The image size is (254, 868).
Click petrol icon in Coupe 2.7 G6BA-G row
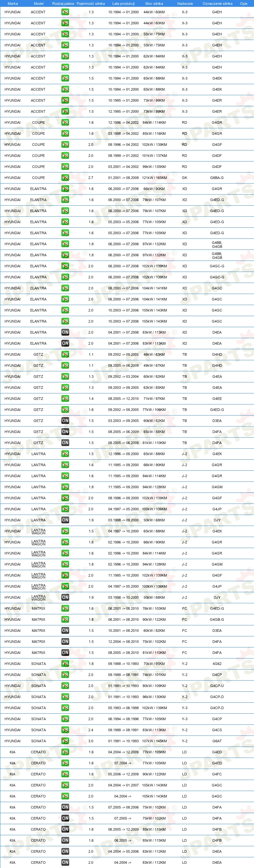click(x=65, y=178)
